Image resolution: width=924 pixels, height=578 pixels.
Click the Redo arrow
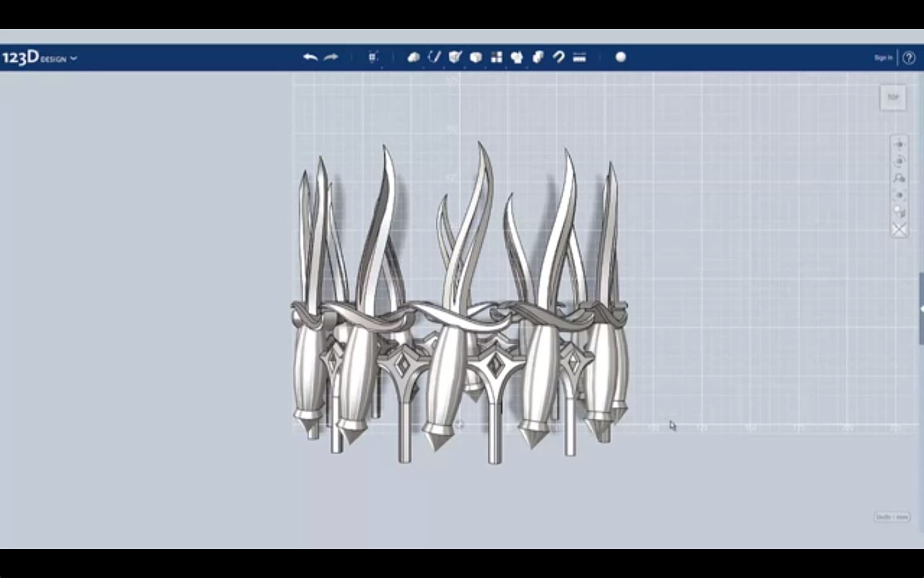tap(331, 57)
